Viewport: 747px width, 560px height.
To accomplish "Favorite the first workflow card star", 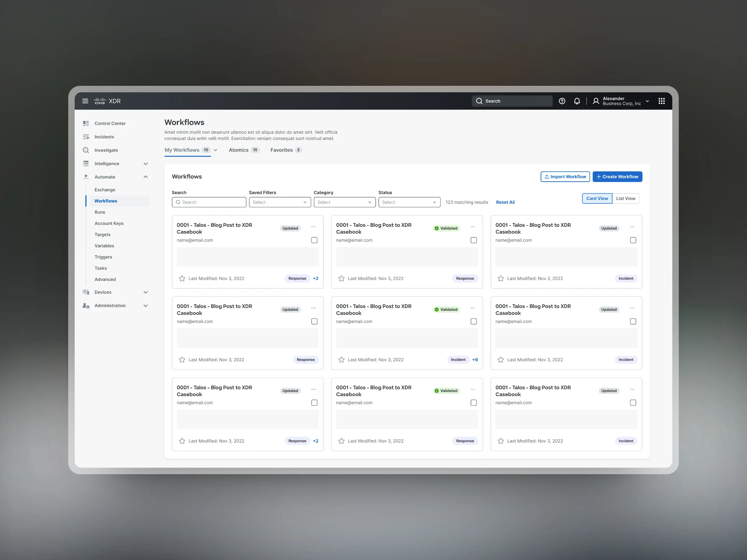I will (182, 278).
